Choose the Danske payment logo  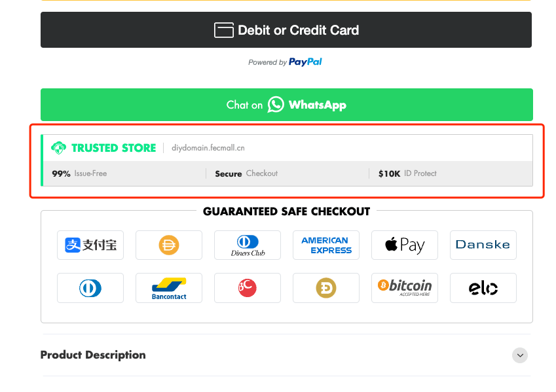coord(483,245)
